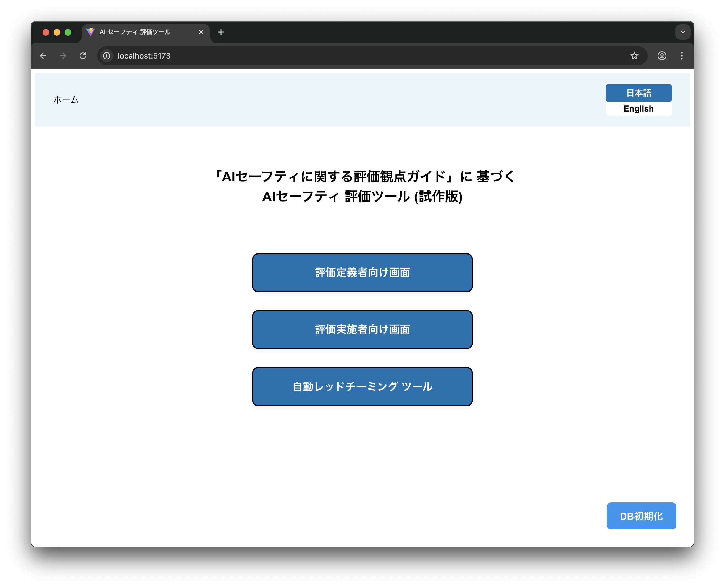Open a new tab with the plus icon

221,32
